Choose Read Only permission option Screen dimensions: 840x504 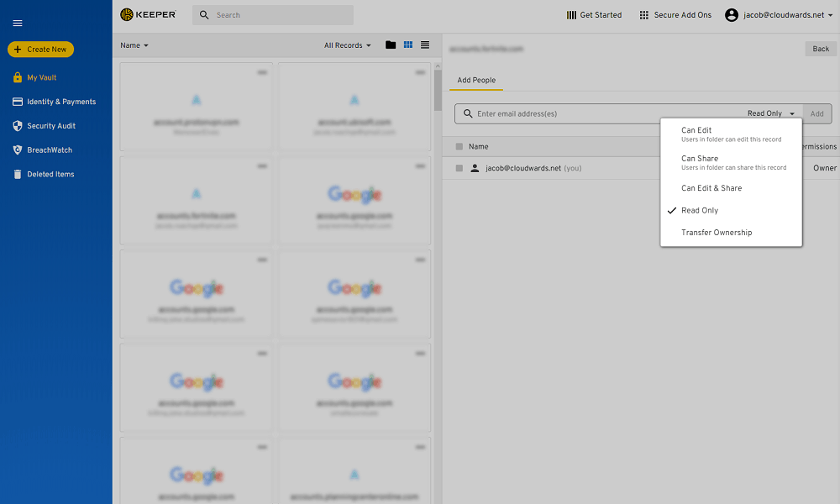[x=732, y=211]
